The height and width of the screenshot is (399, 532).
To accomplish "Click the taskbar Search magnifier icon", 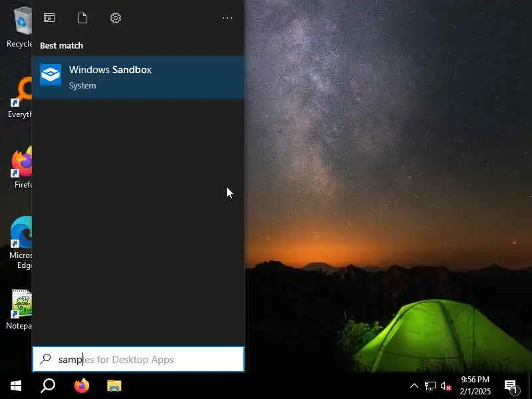I will (x=48, y=386).
